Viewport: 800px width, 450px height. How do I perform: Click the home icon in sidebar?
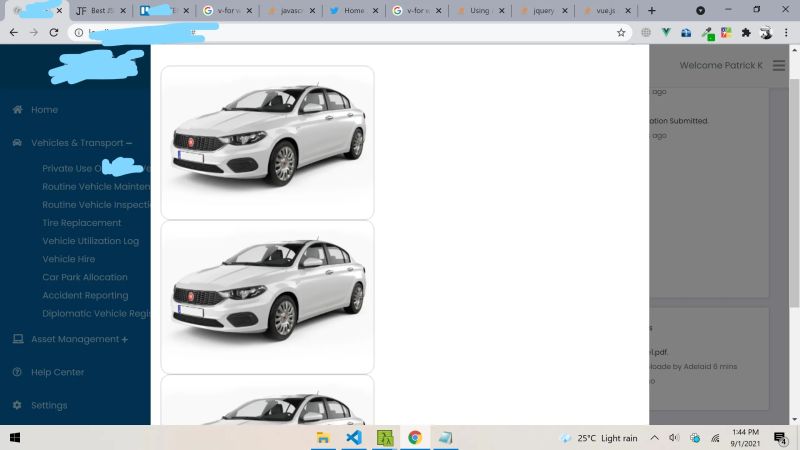[17, 110]
